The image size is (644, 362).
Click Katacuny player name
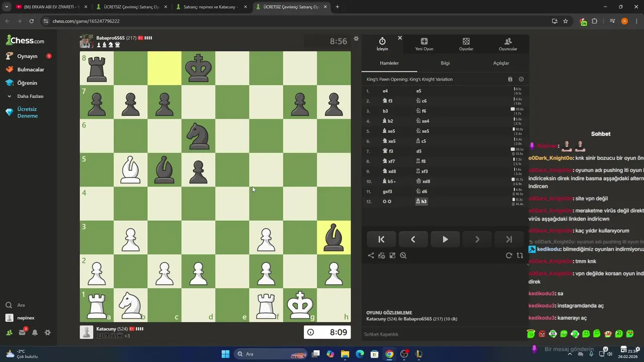(x=106, y=329)
